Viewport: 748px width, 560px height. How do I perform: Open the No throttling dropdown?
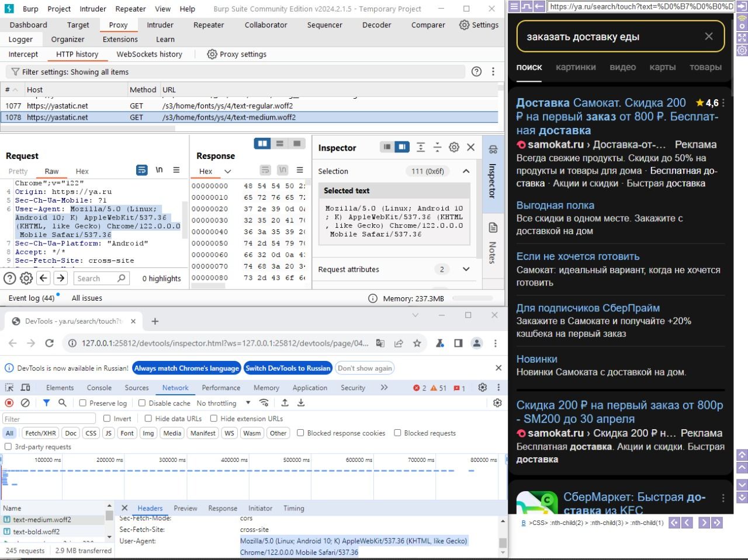tap(223, 404)
